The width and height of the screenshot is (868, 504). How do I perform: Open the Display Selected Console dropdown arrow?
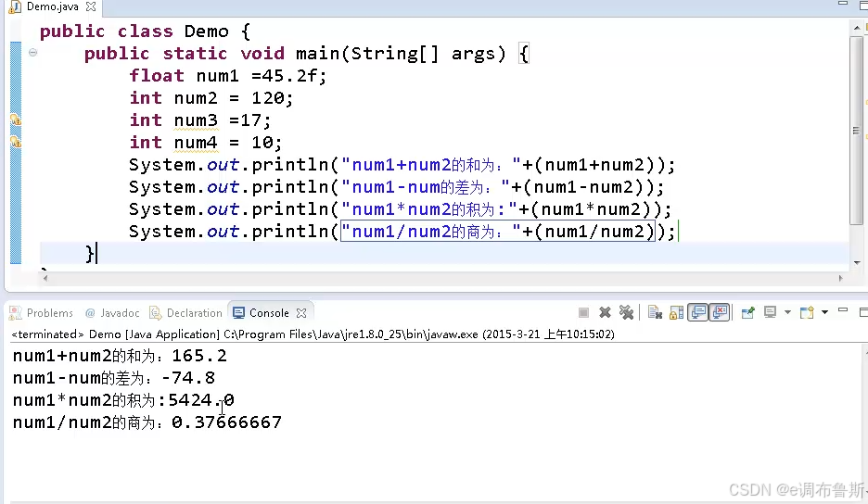coord(787,312)
